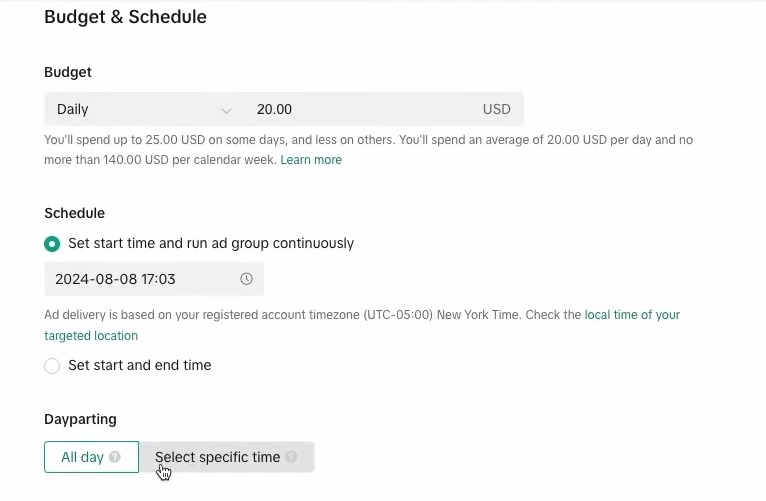Click the Dayparting section heading
766x501 pixels.
pyautogui.click(x=80, y=419)
